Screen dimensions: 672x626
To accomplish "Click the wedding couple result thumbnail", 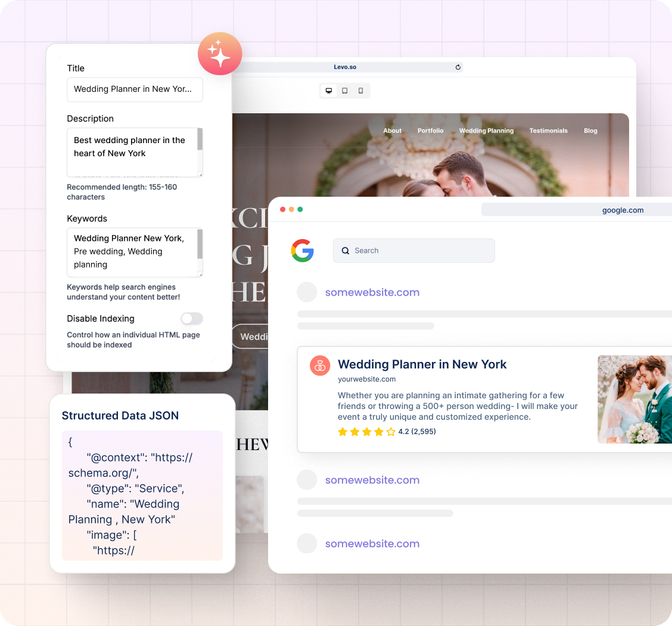I will 634,399.
